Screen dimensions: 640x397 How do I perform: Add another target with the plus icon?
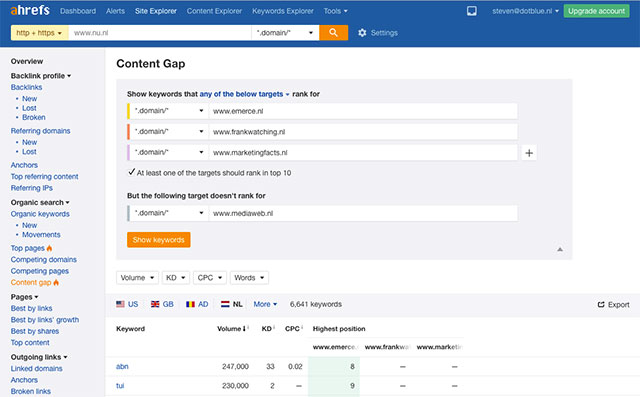(x=529, y=153)
